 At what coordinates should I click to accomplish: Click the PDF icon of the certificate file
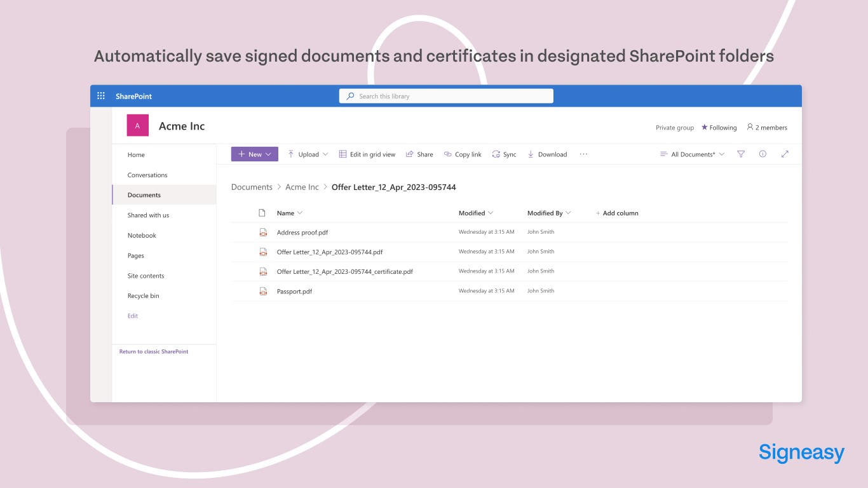263,271
